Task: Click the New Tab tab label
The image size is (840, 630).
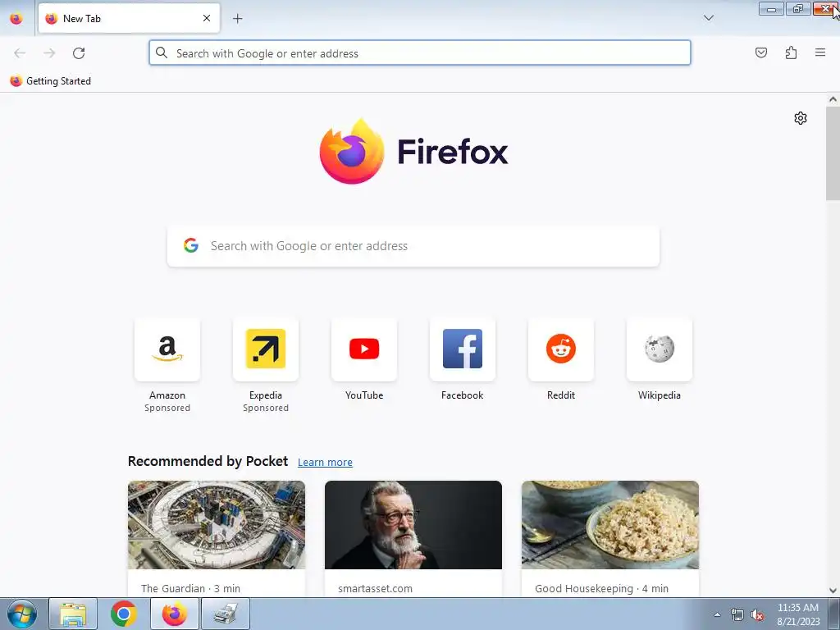Action: [82, 19]
